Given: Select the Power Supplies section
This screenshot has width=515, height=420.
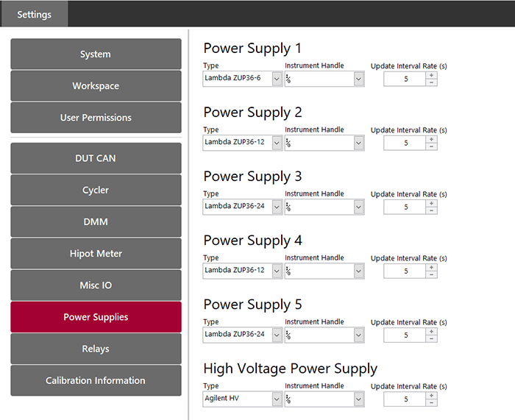Looking at the screenshot, I should click(x=96, y=317).
